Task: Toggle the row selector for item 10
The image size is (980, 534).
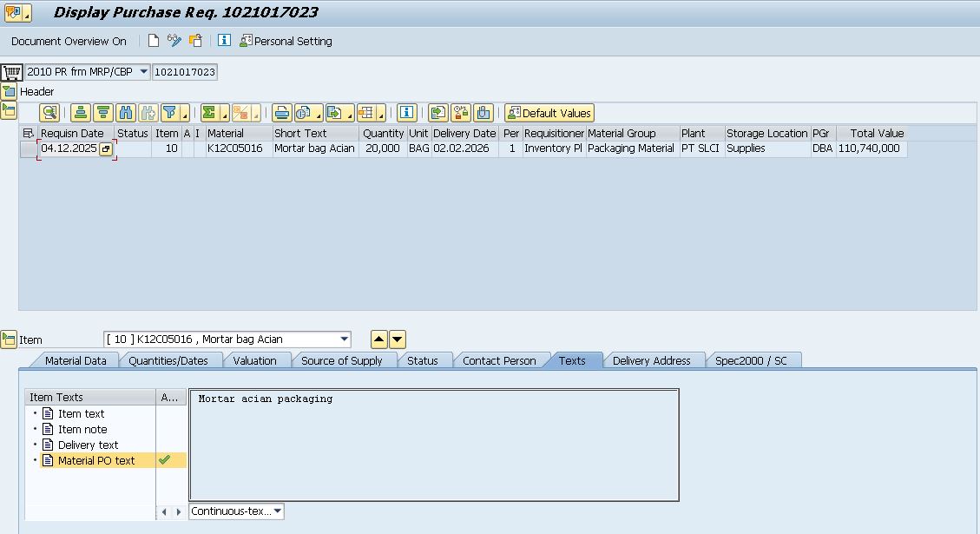Action: click(x=29, y=148)
